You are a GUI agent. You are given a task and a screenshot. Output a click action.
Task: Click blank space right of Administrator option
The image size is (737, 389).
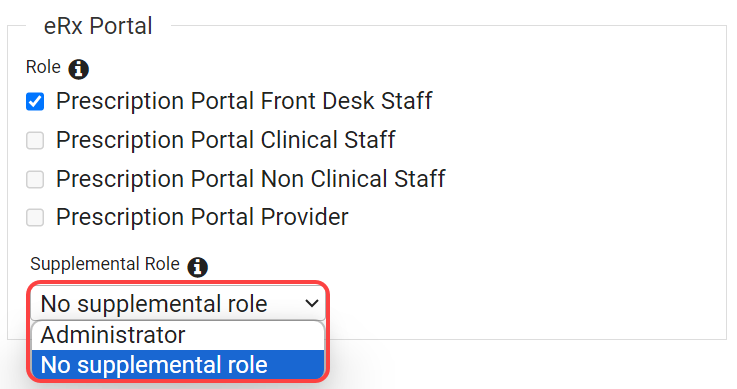coord(254,335)
